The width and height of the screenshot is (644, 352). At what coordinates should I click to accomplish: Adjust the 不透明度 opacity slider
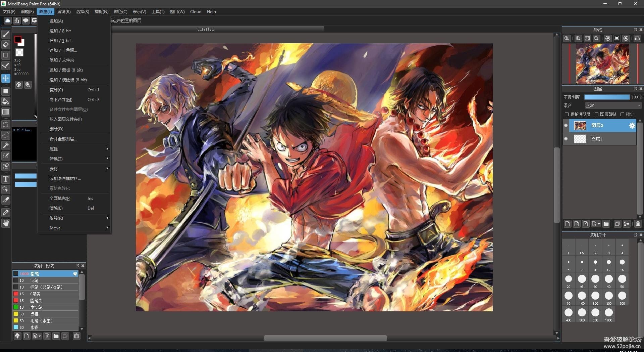click(x=607, y=97)
